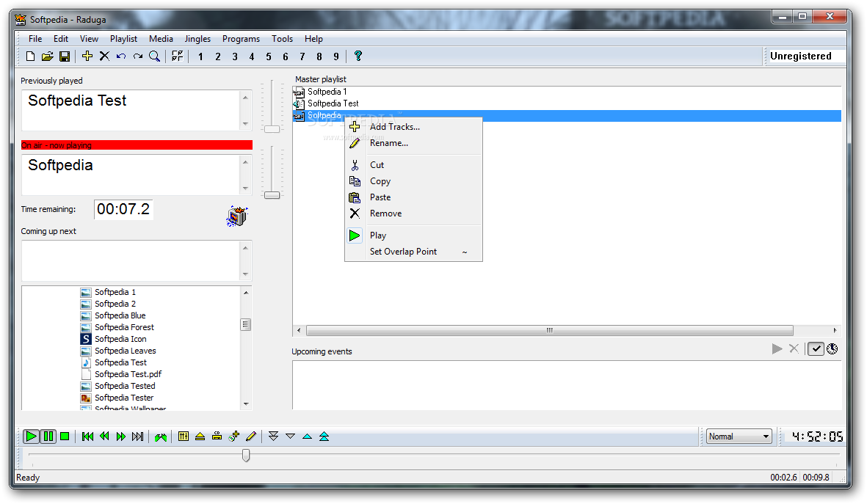Undo the last action in the toolbar
Viewport: 867px width, 504px height.
pos(121,56)
